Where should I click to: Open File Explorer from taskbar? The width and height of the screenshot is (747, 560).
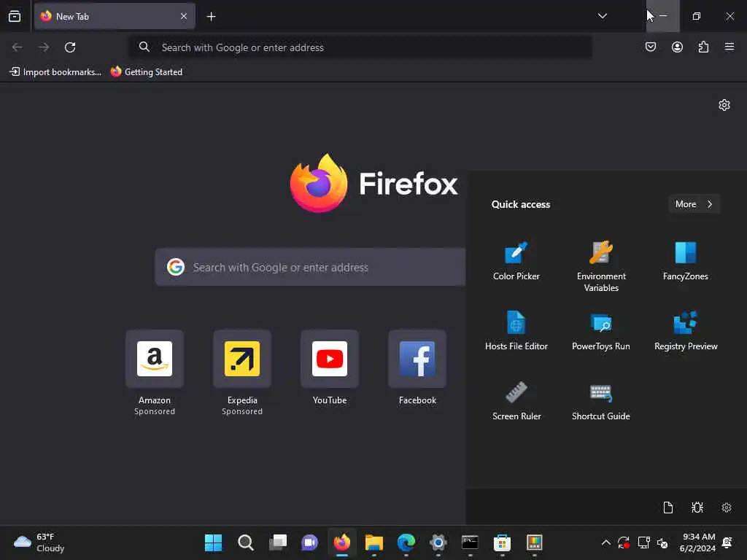coord(374,542)
